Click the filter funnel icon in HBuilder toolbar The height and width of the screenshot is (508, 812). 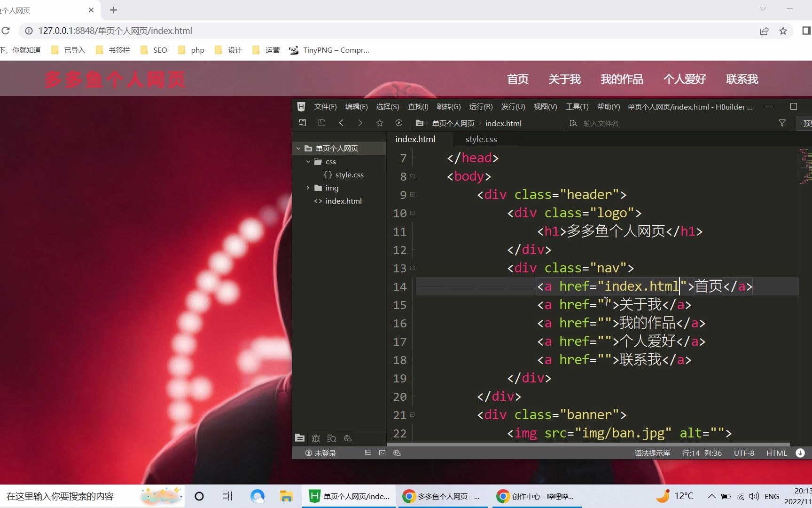(x=782, y=123)
